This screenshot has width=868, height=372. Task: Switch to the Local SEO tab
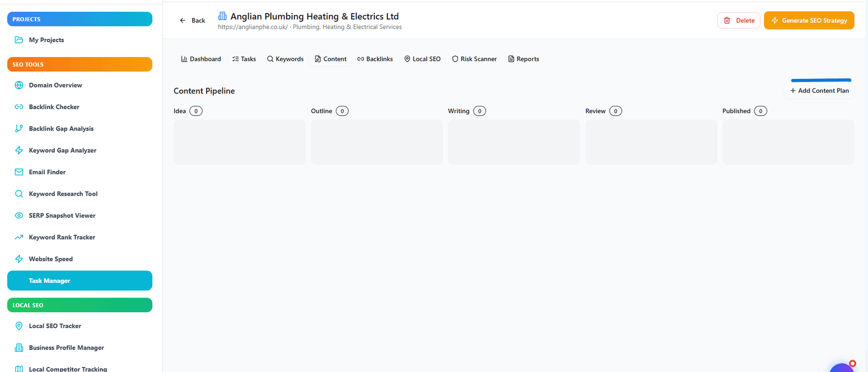click(422, 59)
